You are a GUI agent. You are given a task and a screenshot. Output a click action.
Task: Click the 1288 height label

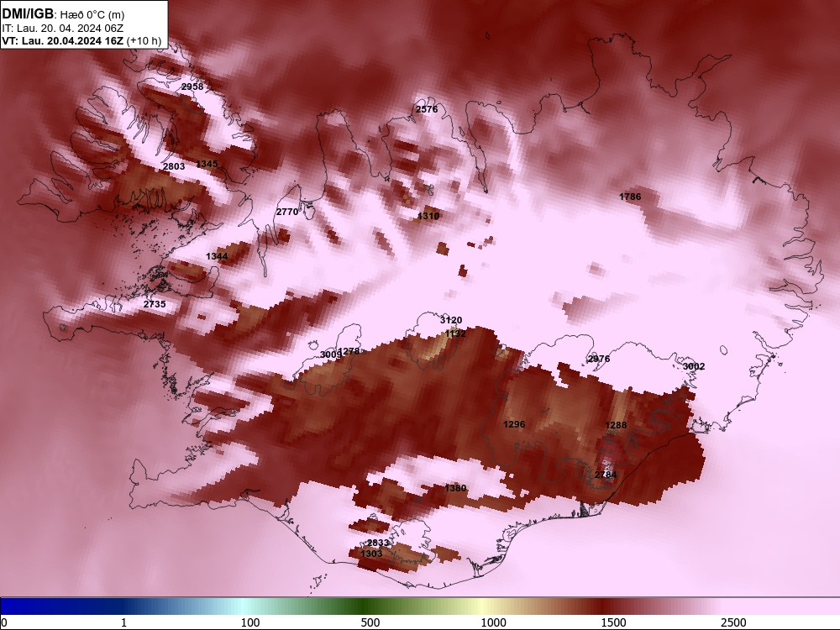click(x=616, y=425)
